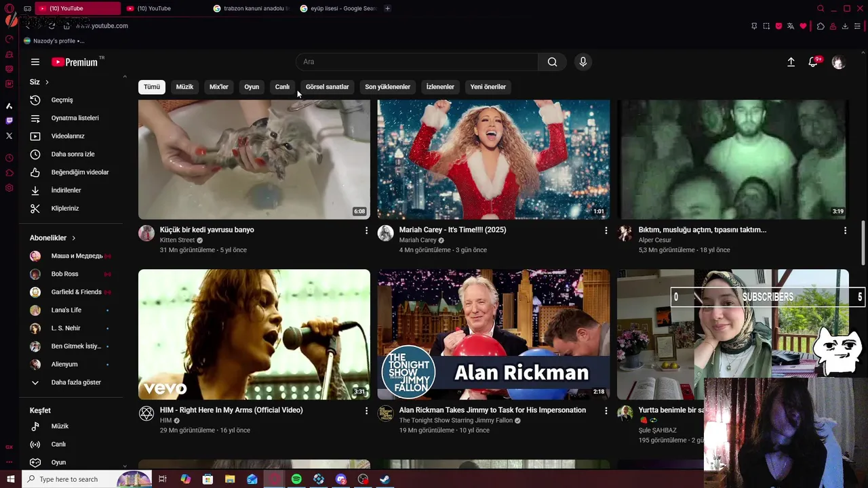Image resolution: width=868 pixels, height=488 pixels.
Task: Select Yeni öneriler filter chip
Action: [x=488, y=87]
